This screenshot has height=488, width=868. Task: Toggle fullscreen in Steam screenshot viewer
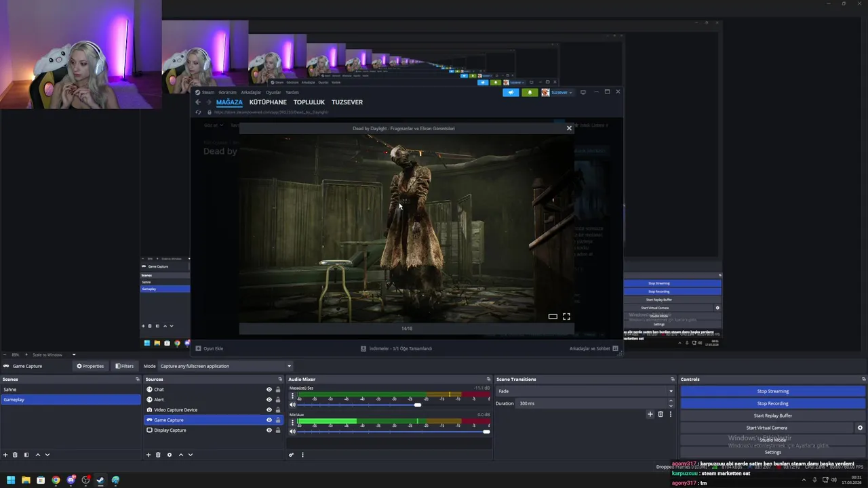(x=566, y=317)
